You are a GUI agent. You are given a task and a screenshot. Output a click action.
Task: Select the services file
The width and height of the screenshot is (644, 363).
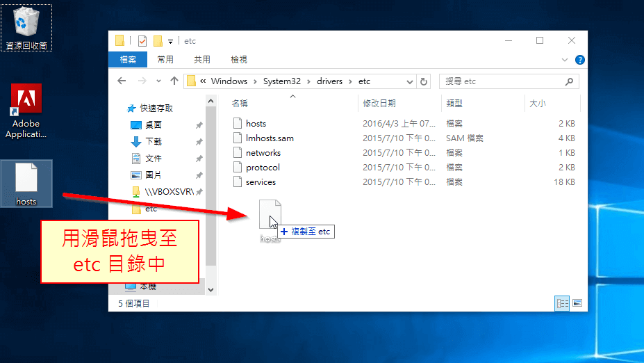(261, 182)
